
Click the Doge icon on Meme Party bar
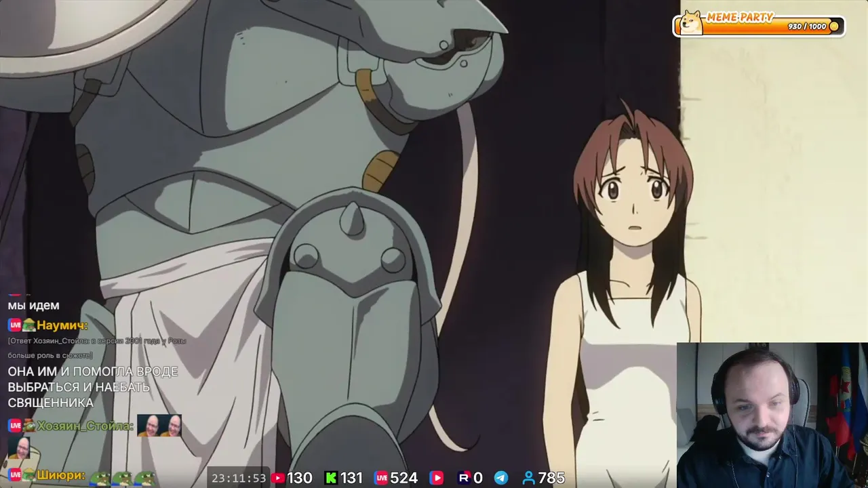(x=691, y=22)
